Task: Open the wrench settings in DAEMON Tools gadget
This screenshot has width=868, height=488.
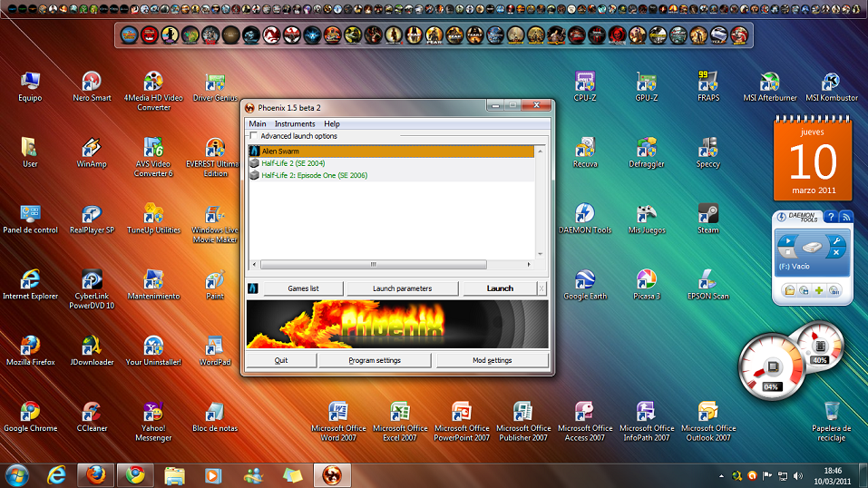Action: [x=836, y=241]
